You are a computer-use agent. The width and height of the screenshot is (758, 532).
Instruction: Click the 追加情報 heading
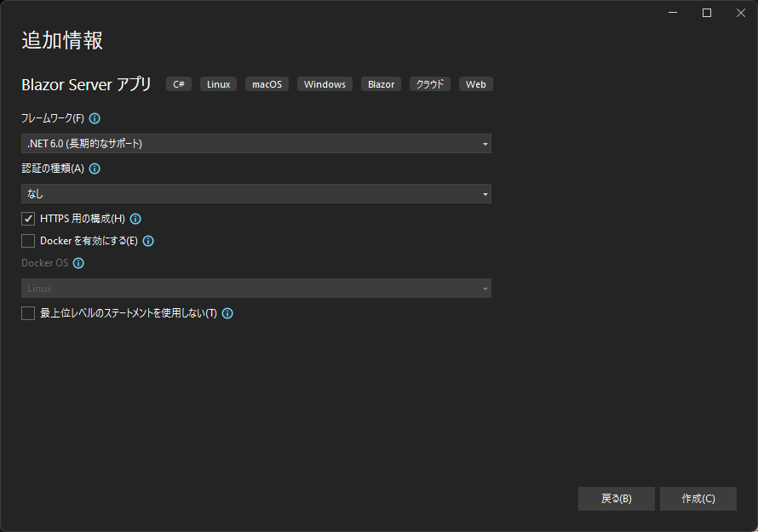pyautogui.click(x=62, y=40)
